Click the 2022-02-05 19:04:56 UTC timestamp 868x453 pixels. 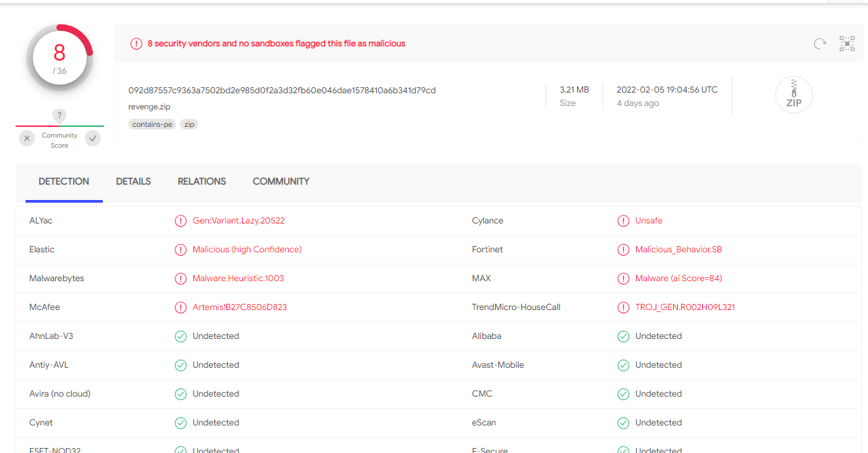pyautogui.click(x=667, y=90)
